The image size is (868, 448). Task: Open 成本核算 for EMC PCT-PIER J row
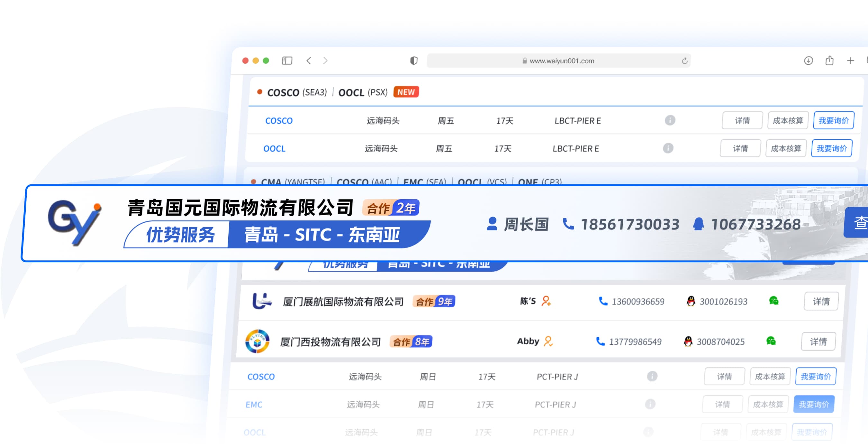(x=768, y=404)
